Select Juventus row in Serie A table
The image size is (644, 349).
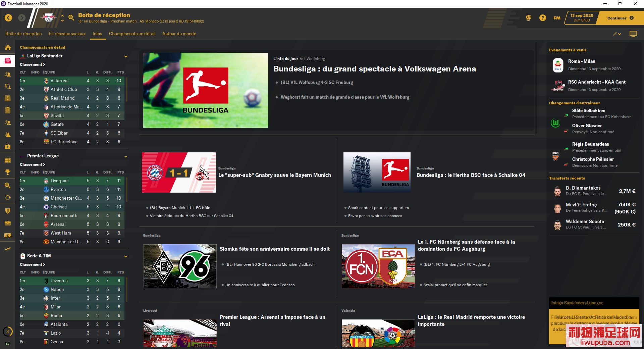72,281
